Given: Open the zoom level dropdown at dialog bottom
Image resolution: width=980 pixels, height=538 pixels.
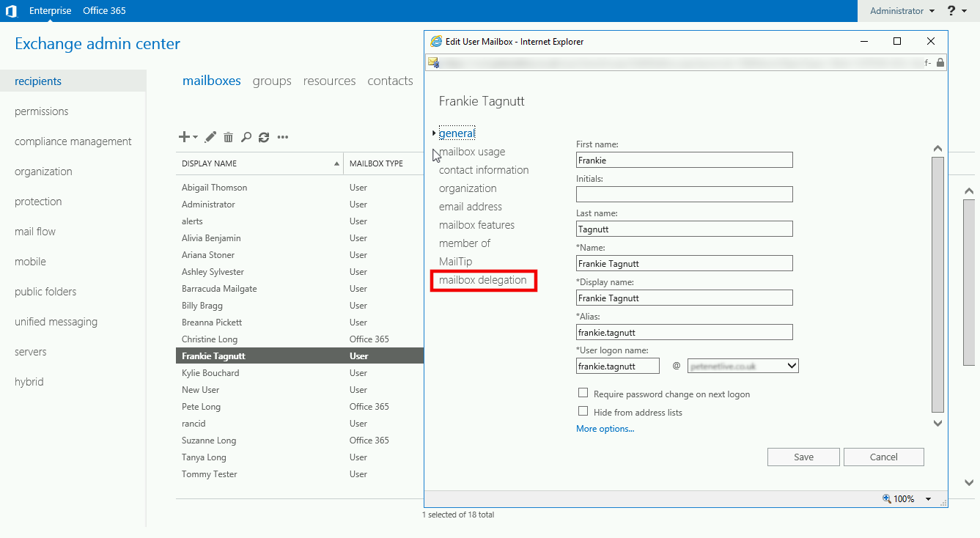Looking at the screenshot, I should [x=928, y=498].
